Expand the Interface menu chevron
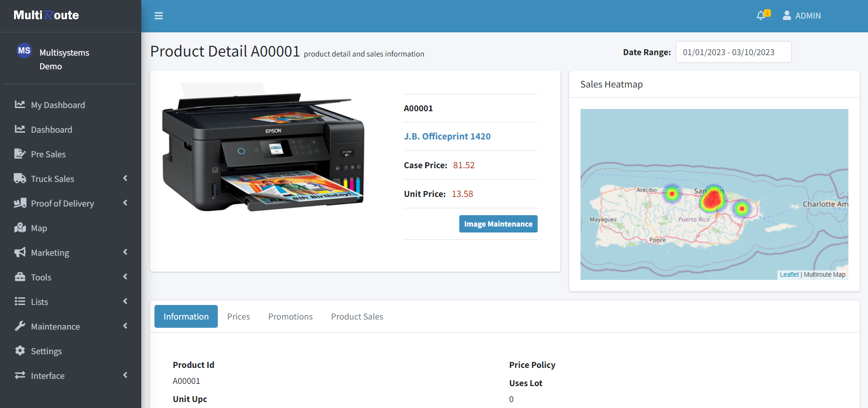This screenshot has width=868, height=408. tap(125, 376)
